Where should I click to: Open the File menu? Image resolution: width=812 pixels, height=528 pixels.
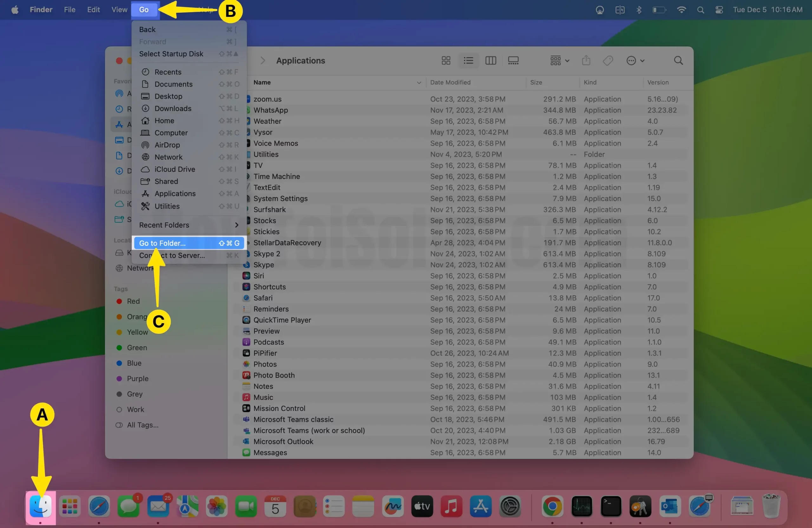pos(69,10)
